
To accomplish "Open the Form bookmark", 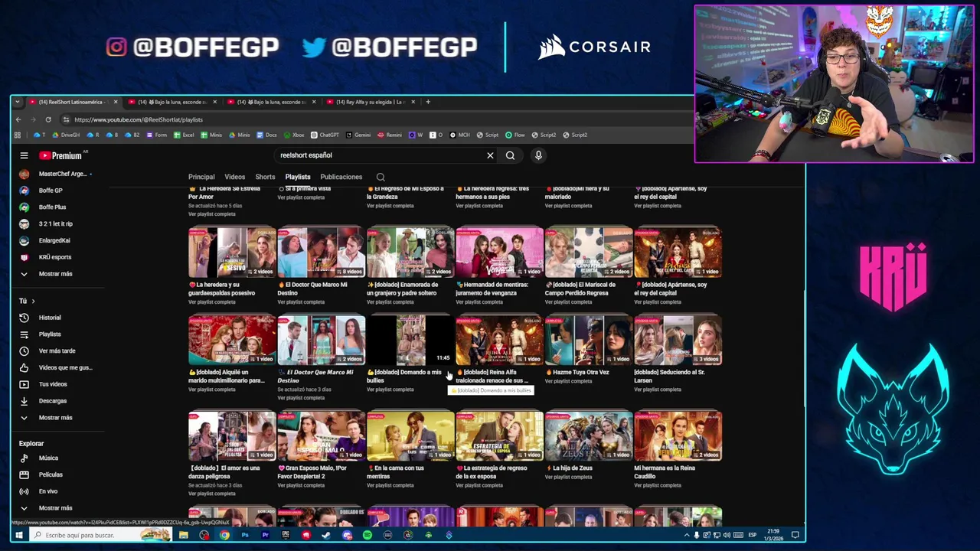I will pyautogui.click(x=156, y=135).
